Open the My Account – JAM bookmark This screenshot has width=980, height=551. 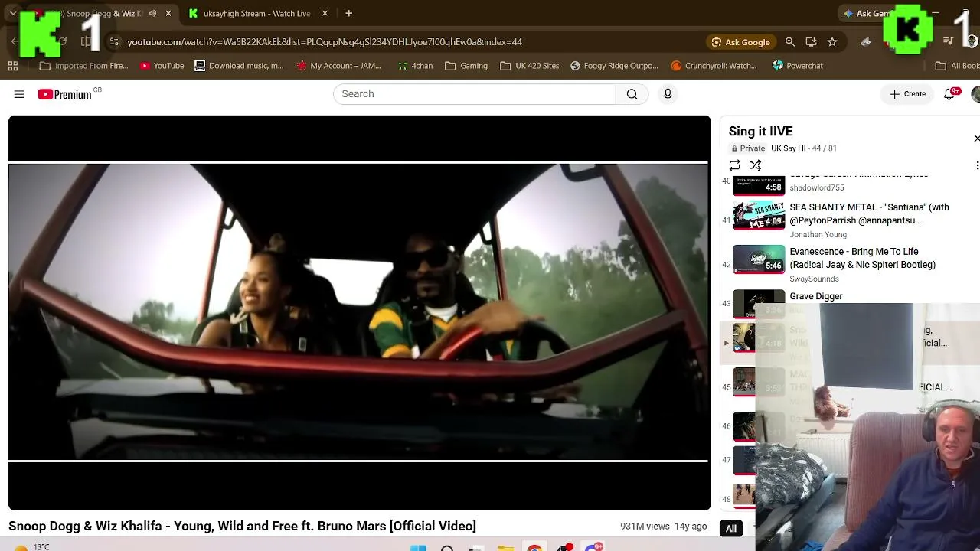click(x=338, y=66)
